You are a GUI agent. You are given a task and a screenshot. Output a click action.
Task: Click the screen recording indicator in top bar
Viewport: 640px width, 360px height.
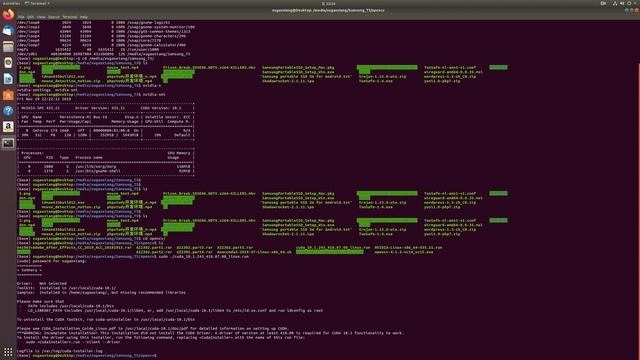pyautogui.click(x=603, y=3)
